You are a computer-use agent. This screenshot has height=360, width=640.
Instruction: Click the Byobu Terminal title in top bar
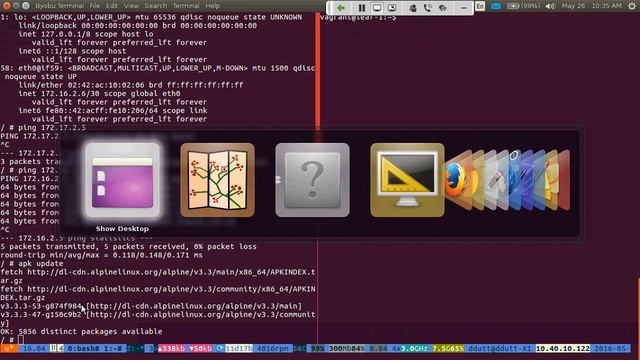click(x=60, y=6)
